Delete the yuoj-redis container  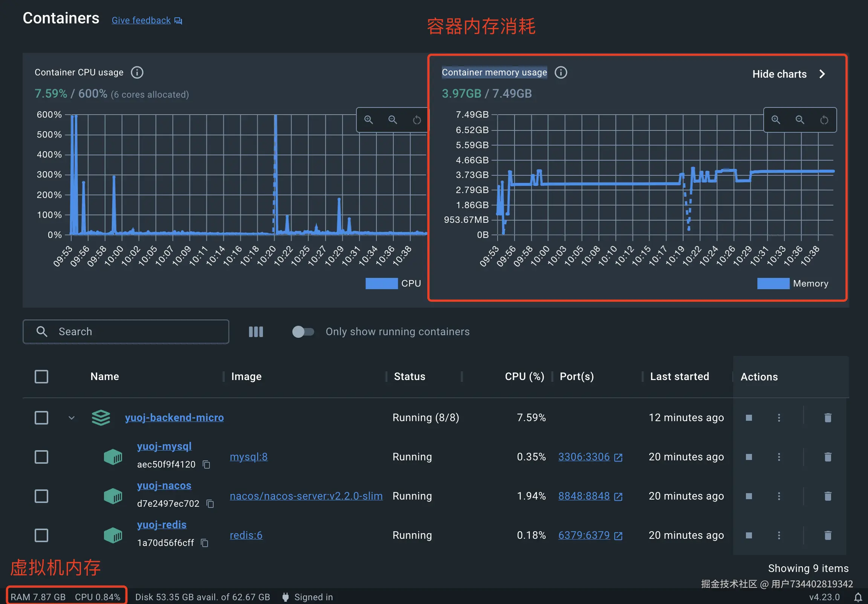pyautogui.click(x=828, y=535)
